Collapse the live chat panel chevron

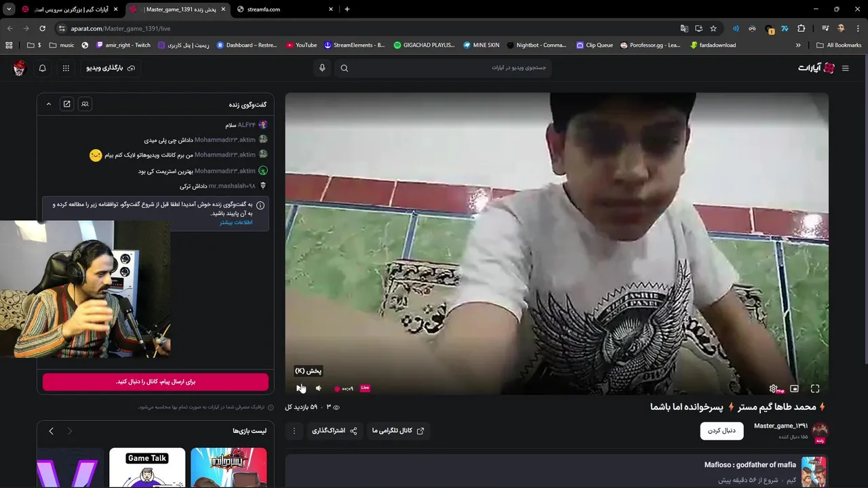tap(49, 104)
